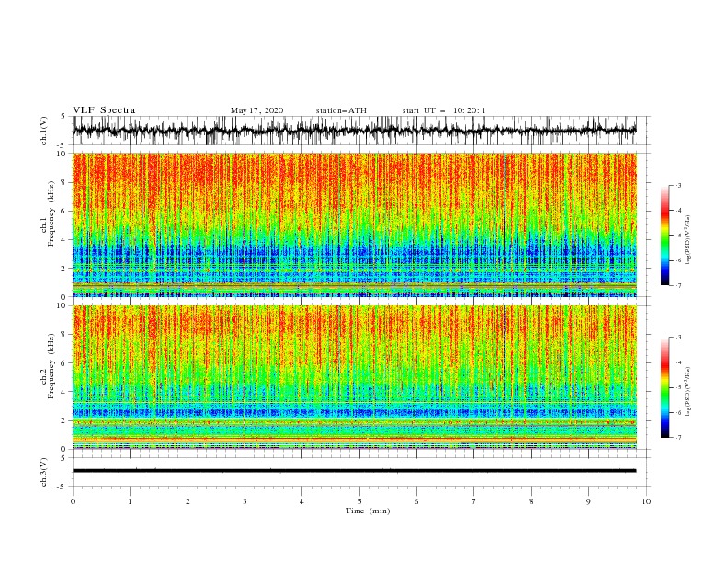This screenshot has width=728, height=563.
Task: Click the upper log(PSD)(V²/Hz) colorbar label
Action: [x=688, y=240]
